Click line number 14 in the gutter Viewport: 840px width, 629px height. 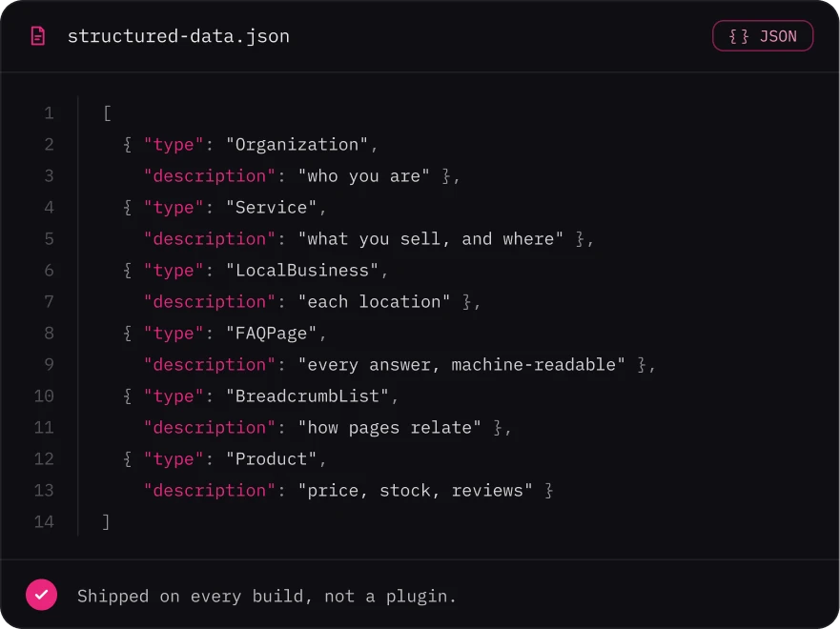44,522
